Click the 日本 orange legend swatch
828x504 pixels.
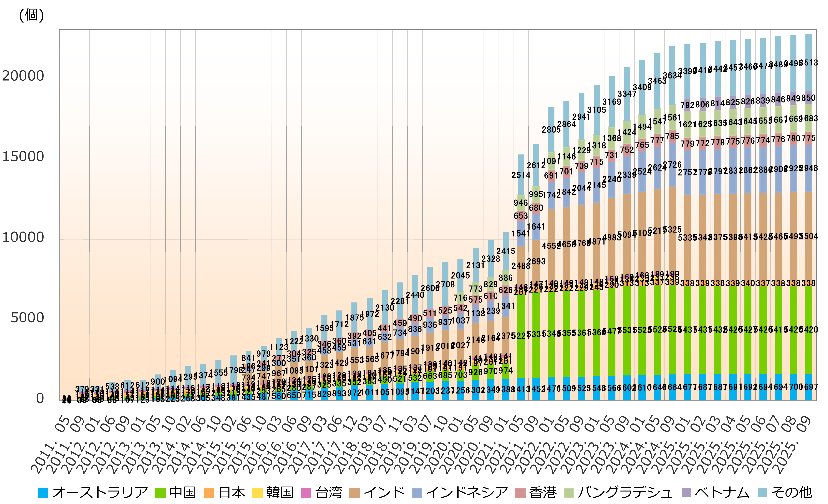tap(209, 493)
